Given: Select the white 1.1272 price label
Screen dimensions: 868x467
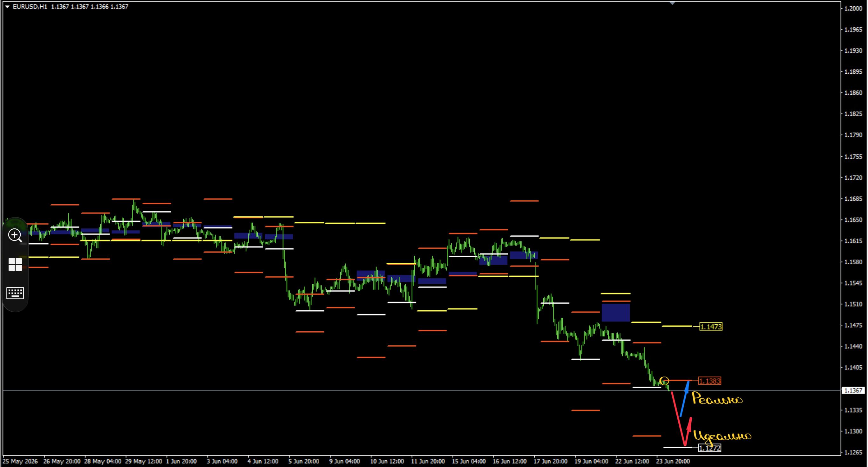Looking at the screenshot, I should (x=710, y=448).
